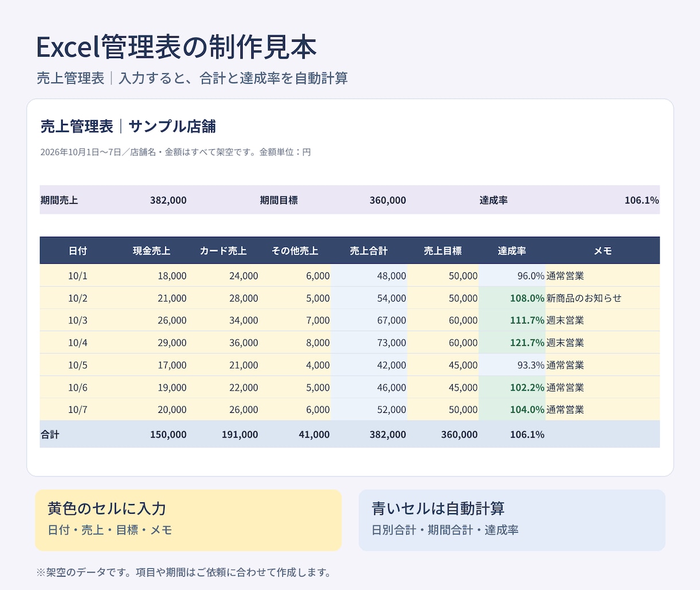Click the 108.0% achievement rate cell

point(512,298)
